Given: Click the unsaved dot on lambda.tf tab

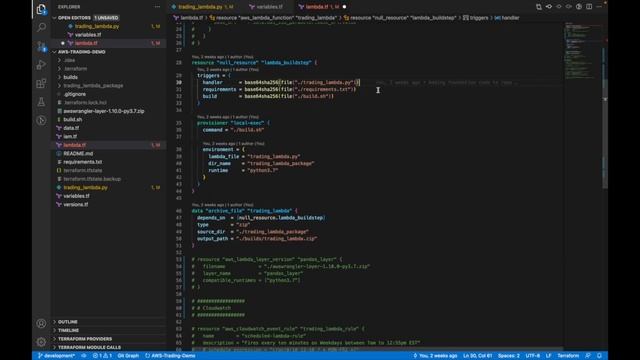Looking at the screenshot, I should coord(344,7).
